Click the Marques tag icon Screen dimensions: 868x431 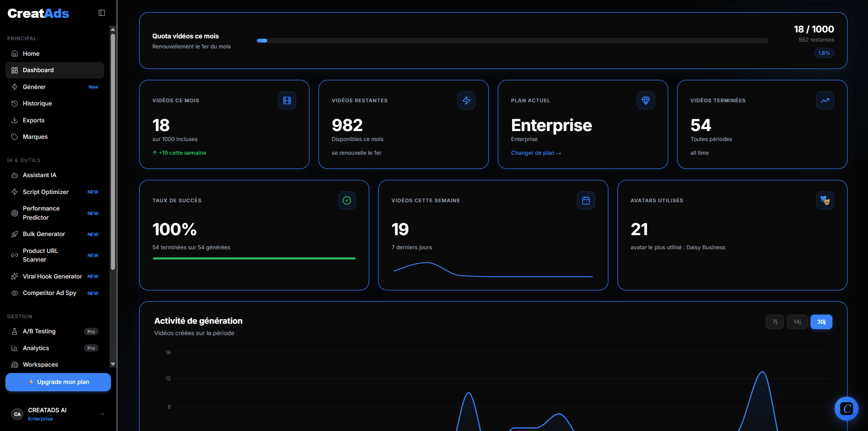pos(15,137)
